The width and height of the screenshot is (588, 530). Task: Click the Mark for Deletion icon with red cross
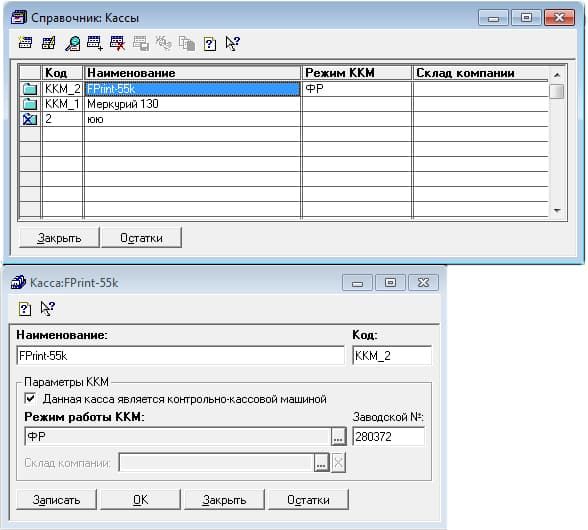coord(117,43)
